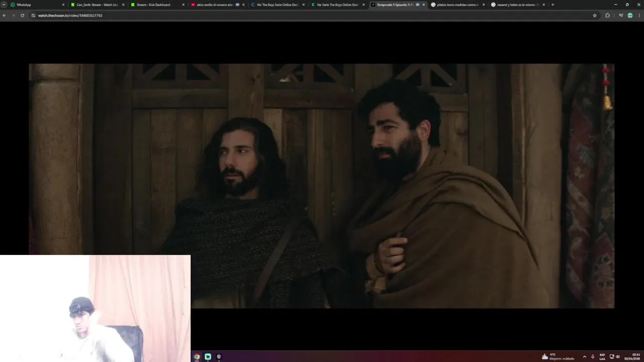Viewport: 644px width, 362px height.
Task: Open the green app in taskbar
Action: tap(208, 356)
